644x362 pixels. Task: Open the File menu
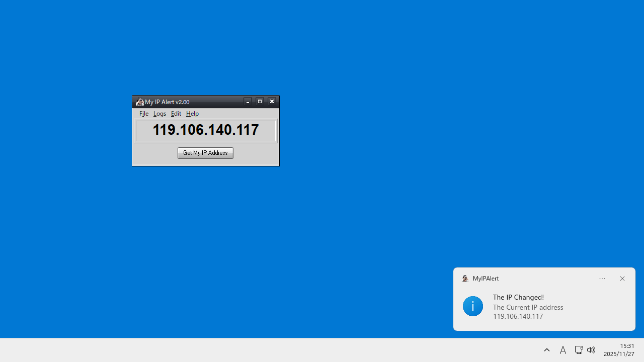pyautogui.click(x=144, y=113)
